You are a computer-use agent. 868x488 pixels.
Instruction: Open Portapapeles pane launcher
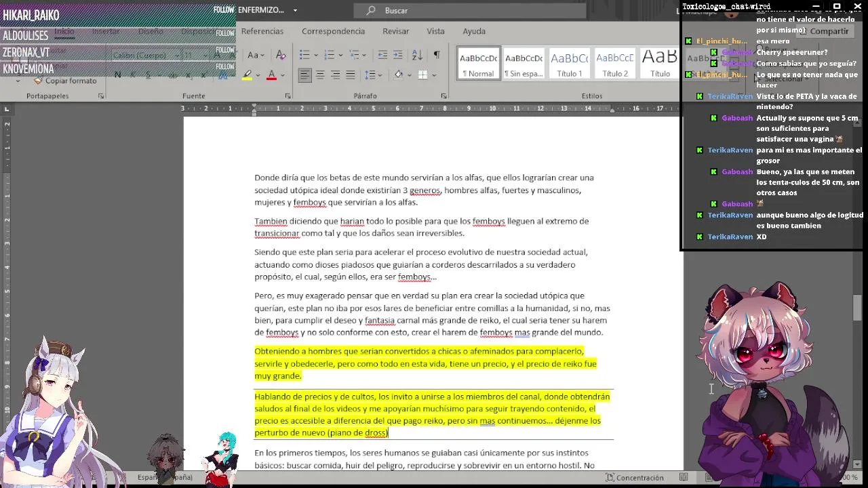tap(101, 96)
